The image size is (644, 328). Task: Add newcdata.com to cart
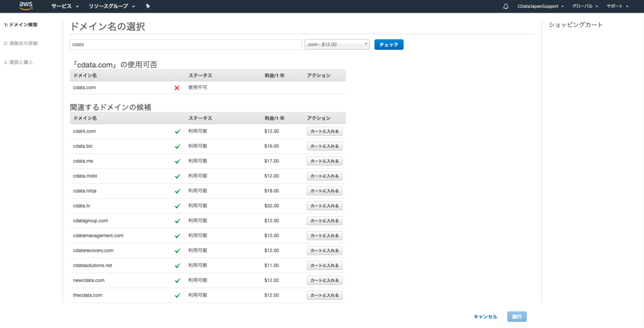[325, 280]
